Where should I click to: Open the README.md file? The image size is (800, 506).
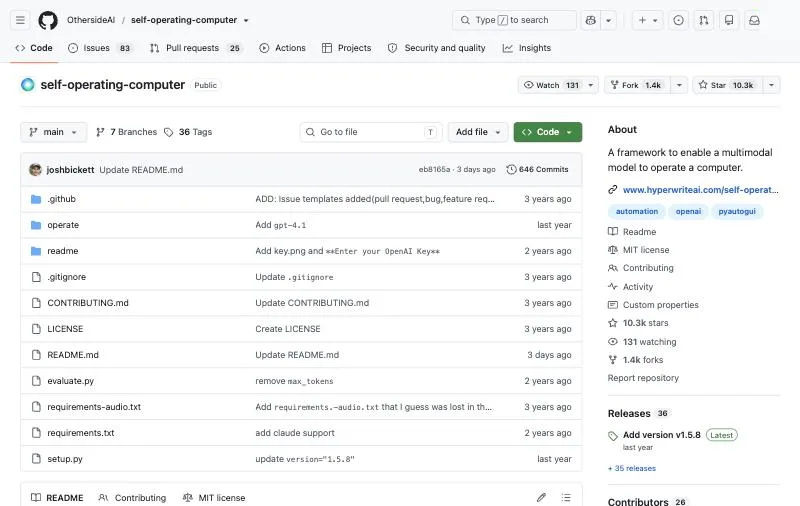click(x=73, y=355)
